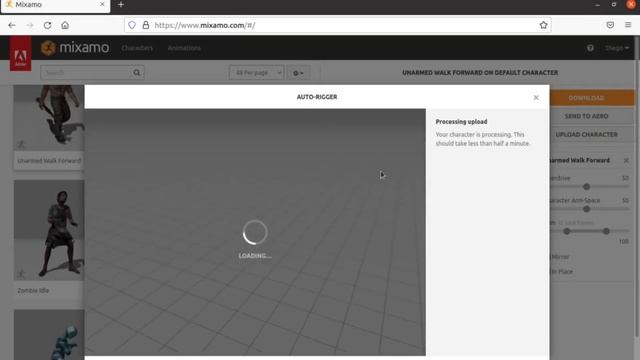The image size is (640, 360).
Task: Close the Auto-Rigger dialog
Action: click(536, 98)
